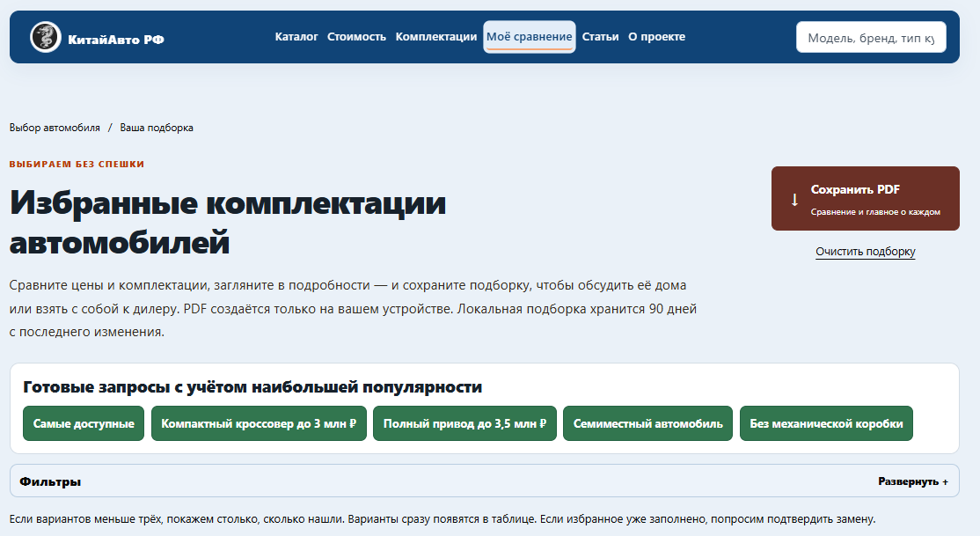
Task: Save the comparison with Сохранить PDF button
Action: 865,198
